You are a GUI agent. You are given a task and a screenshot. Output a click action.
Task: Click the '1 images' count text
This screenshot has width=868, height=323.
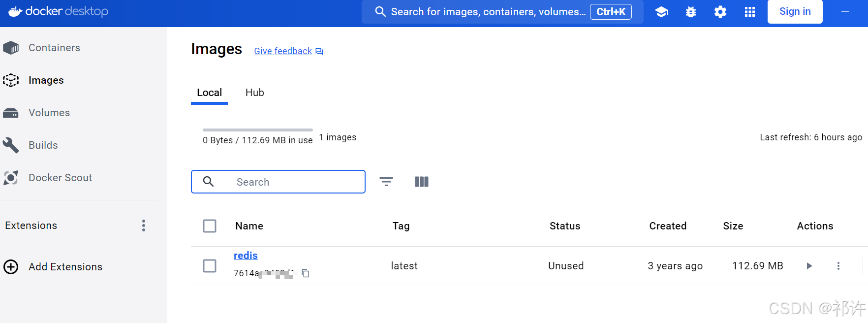coord(338,137)
